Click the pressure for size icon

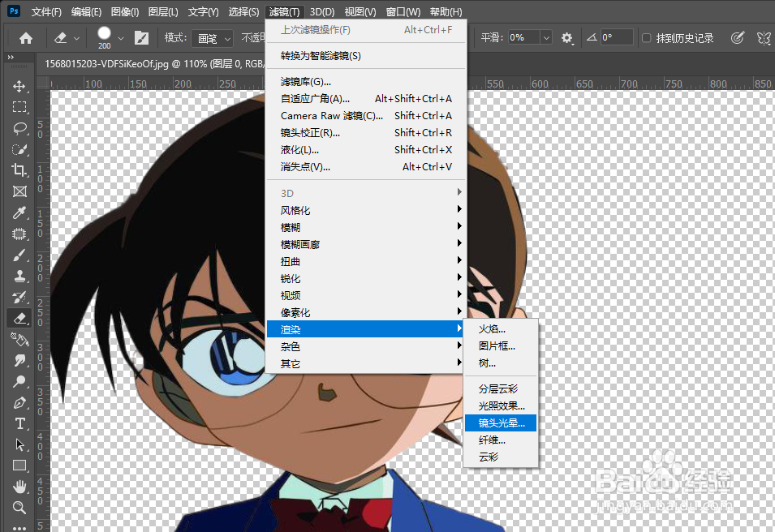coord(737,38)
